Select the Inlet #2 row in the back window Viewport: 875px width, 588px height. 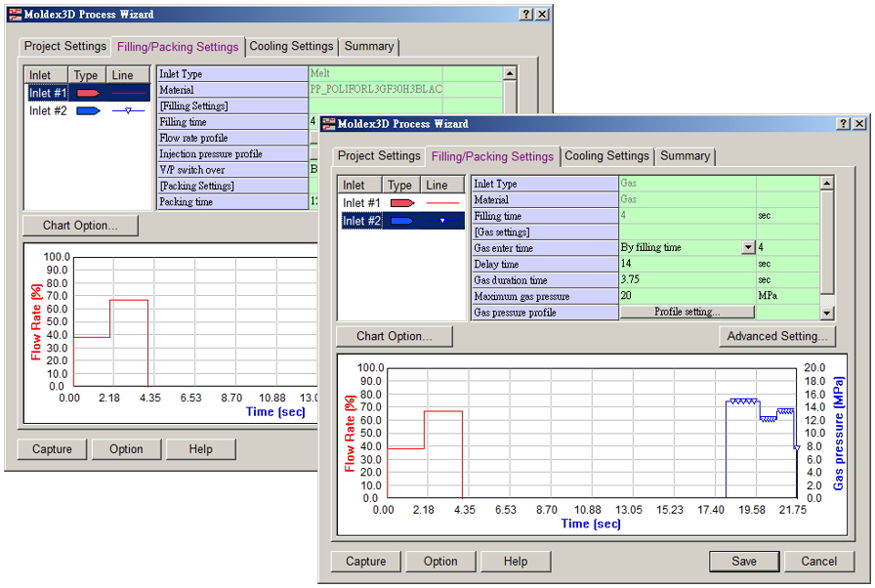coord(88,111)
